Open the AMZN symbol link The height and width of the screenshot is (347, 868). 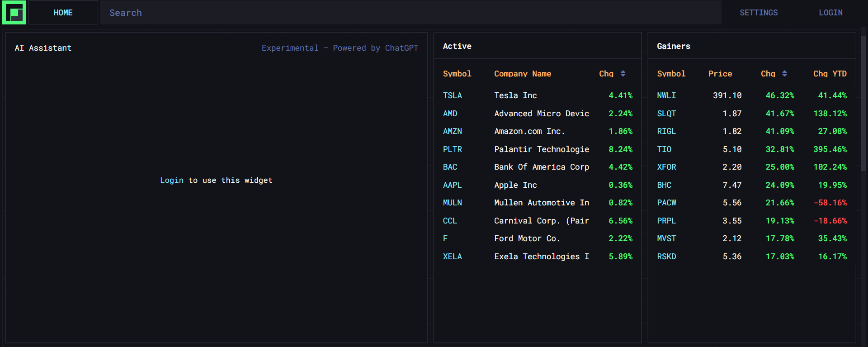pyautogui.click(x=453, y=131)
